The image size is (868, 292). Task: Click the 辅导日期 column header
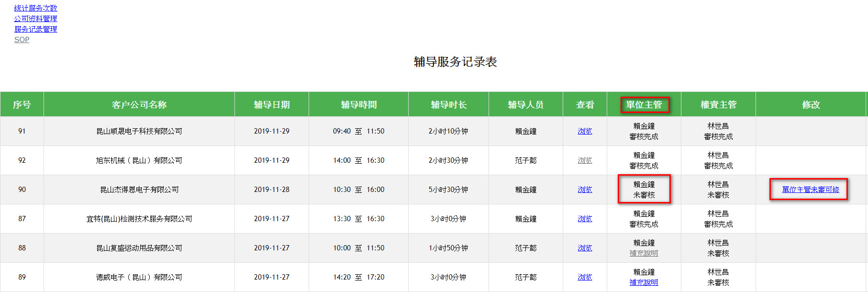[271, 104]
